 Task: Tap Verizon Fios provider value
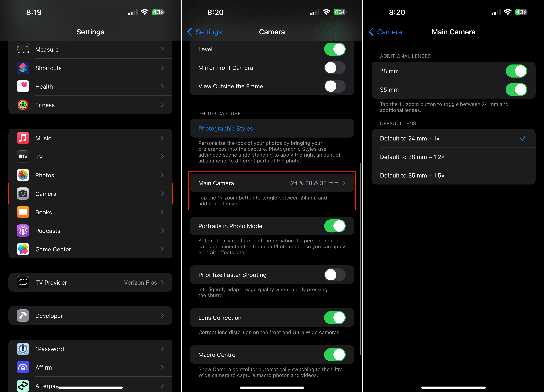tap(140, 282)
